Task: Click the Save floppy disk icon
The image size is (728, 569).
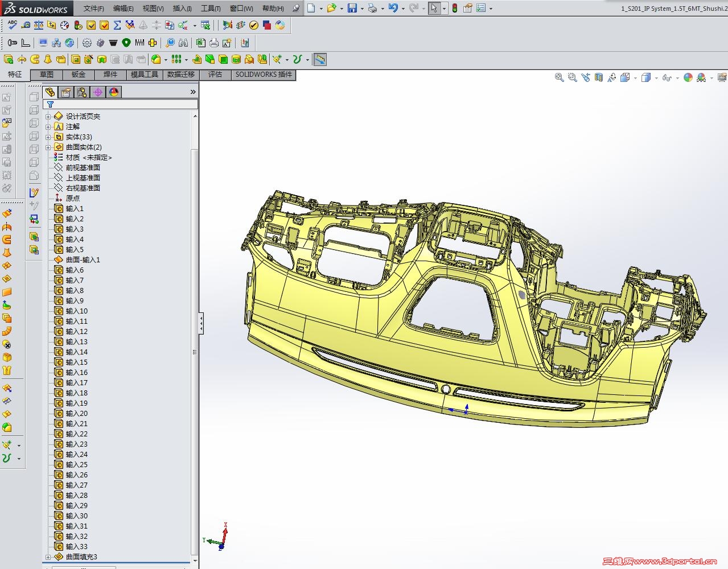Action: pyautogui.click(x=352, y=8)
